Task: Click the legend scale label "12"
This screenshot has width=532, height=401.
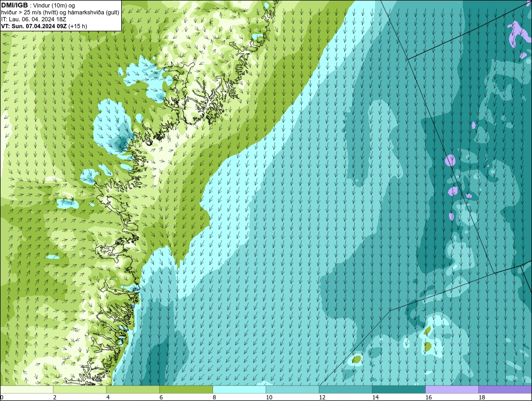Action: (x=322, y=397)
